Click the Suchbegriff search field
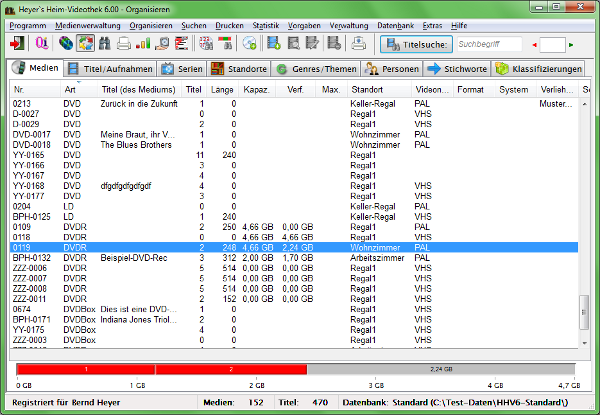 489,44
